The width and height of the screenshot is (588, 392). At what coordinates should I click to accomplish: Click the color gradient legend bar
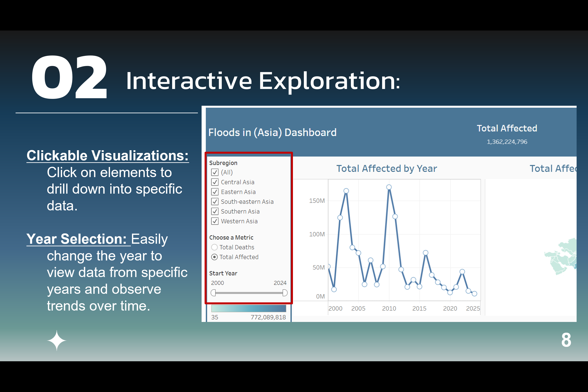coord(248,308)
